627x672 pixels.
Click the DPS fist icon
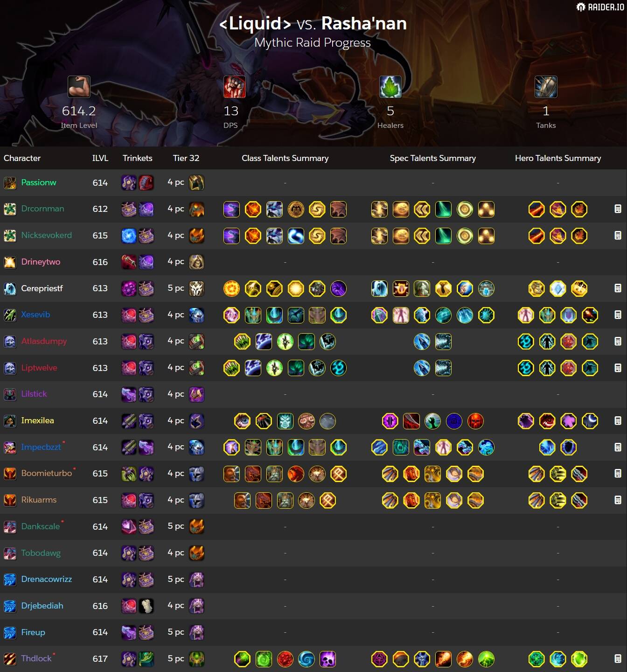234,87
